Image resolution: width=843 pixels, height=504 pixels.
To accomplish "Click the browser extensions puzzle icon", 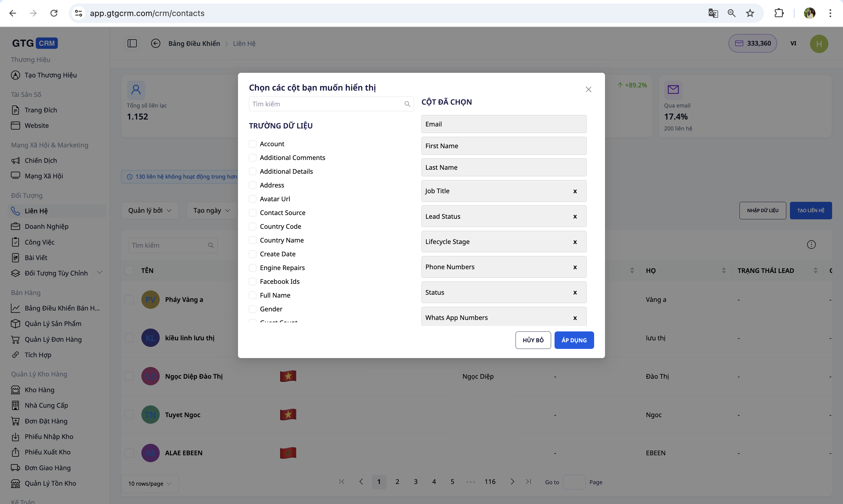I will pyautogui.click(x=779, y=13).
